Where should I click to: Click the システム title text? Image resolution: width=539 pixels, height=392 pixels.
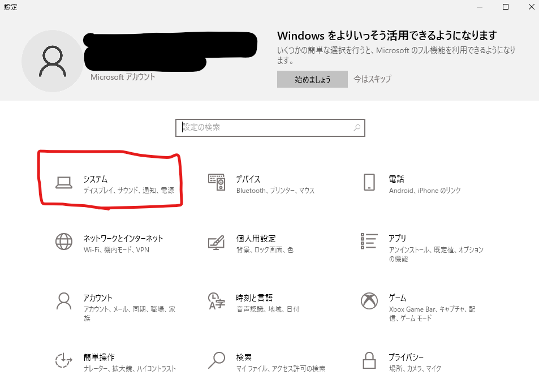click(x=95, y=179)
